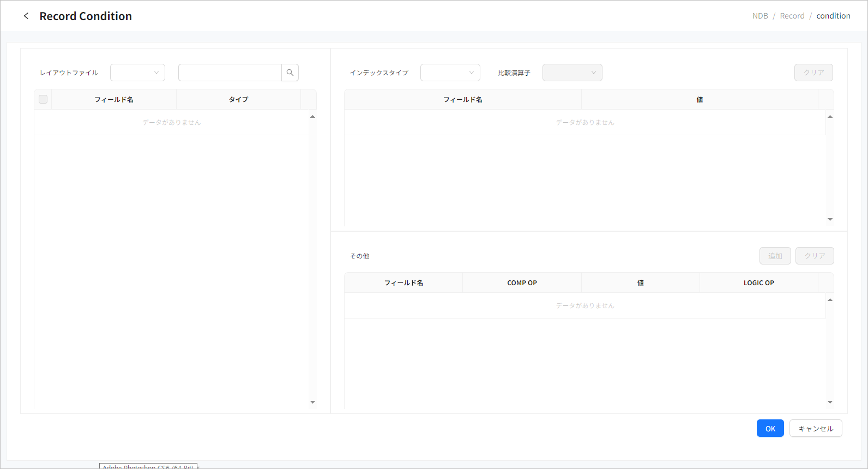The height and width of the screenshot is (469, 868).
Task: Toggle the select-all checkbox in field header
Action: [43, 99]
